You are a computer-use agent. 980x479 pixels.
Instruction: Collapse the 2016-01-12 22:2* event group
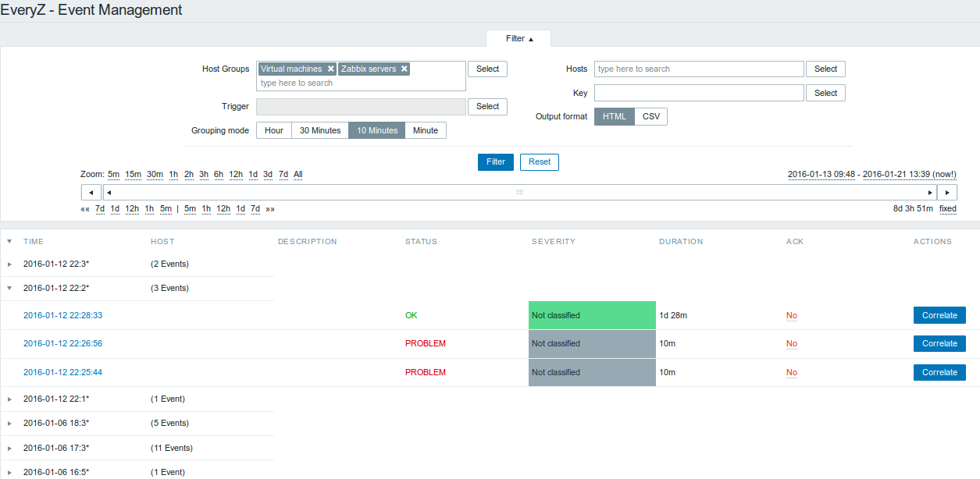click(9, 288)
